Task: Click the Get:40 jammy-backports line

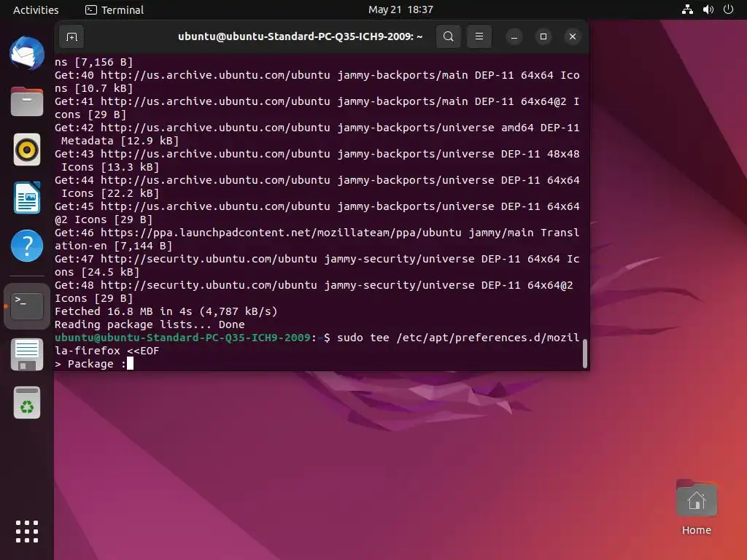Action: pyautogui.click(x=317, y=75)
